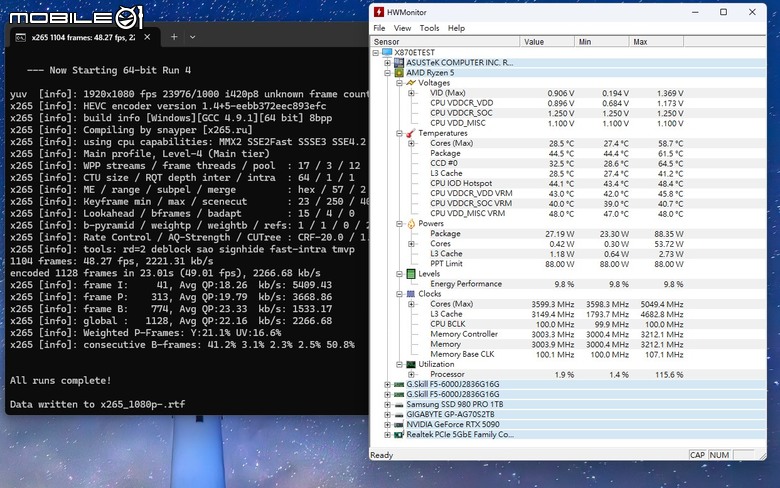Image resolution: width=780 pixels, height=488 pixels.
Task: Collapse the AMD Ryzen 5 node
Action: (x=387, y=73)
